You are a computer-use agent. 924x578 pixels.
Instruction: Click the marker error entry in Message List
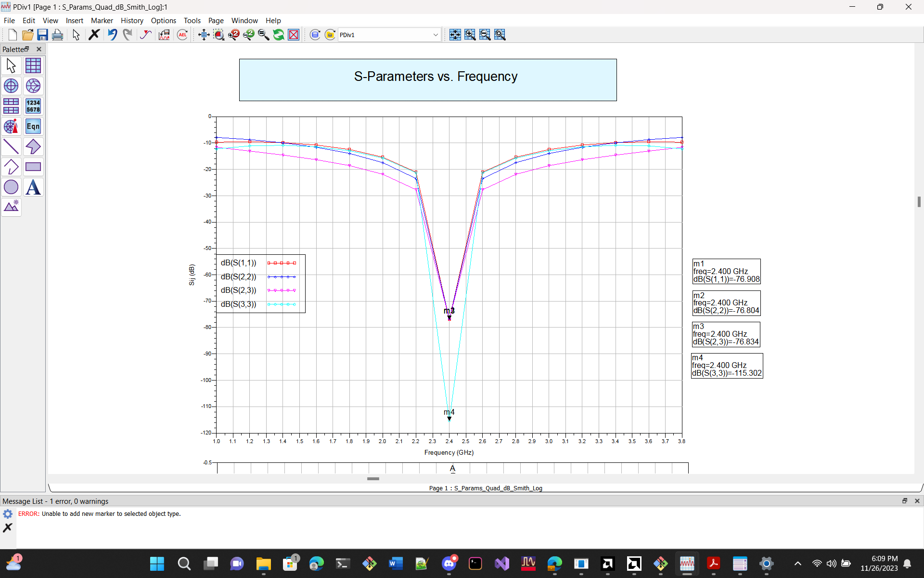point(100,513)
